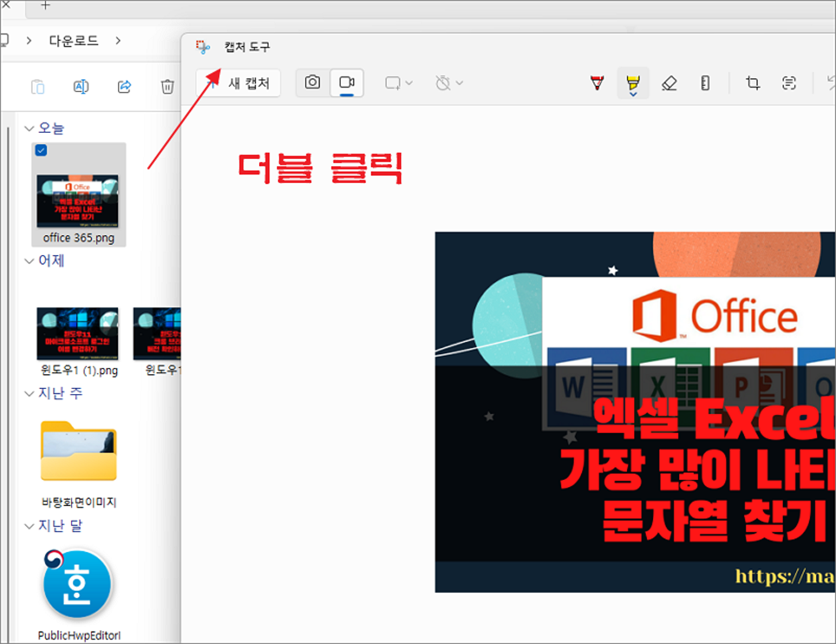Click the 윈도우1 (1).png file name
Image resolution: width=836 pixels, height=644 pixels.
(79, 370)
